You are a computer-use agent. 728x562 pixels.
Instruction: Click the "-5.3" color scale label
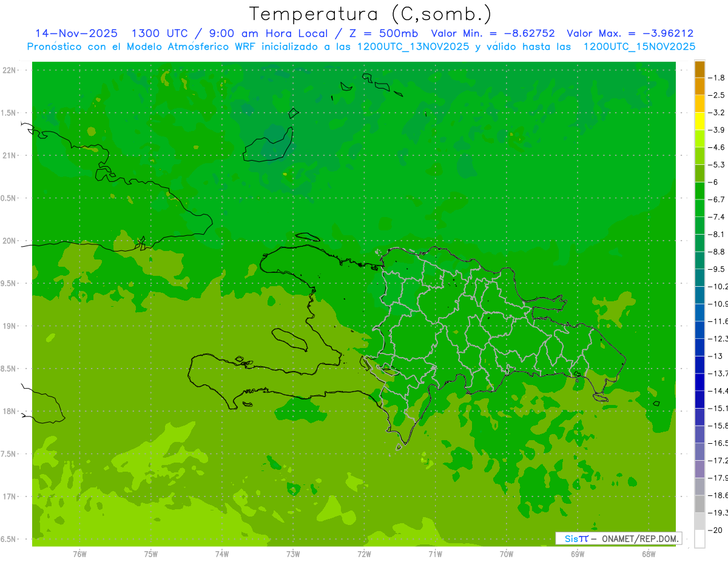[x=718, y=165]
